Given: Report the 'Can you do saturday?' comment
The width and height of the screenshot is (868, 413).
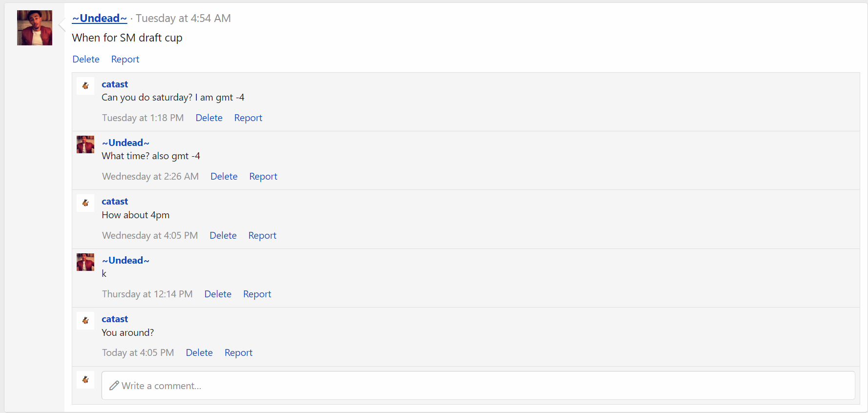Looking at the screenshot, I should click(248, 118).
